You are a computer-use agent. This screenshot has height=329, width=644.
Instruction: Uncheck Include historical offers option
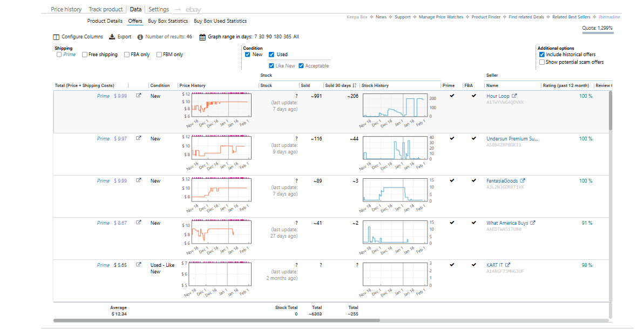point(542,55)
